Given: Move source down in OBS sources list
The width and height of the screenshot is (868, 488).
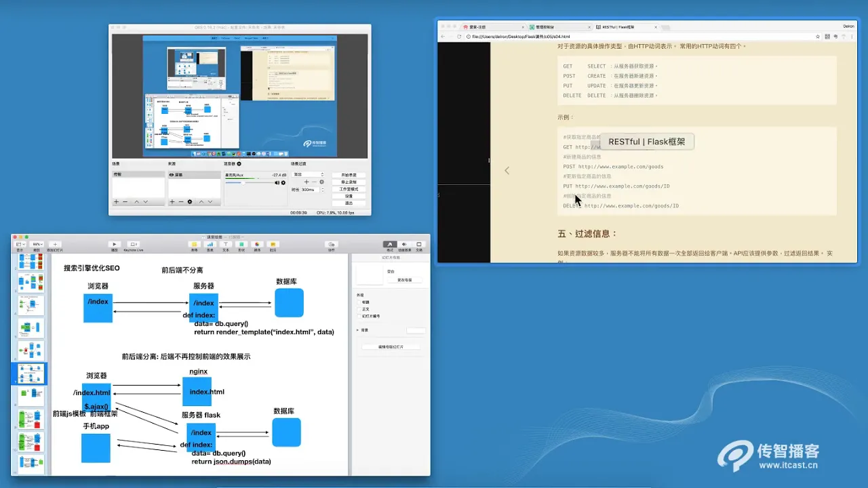Looking at the screenshot, I should pos(210,202).
